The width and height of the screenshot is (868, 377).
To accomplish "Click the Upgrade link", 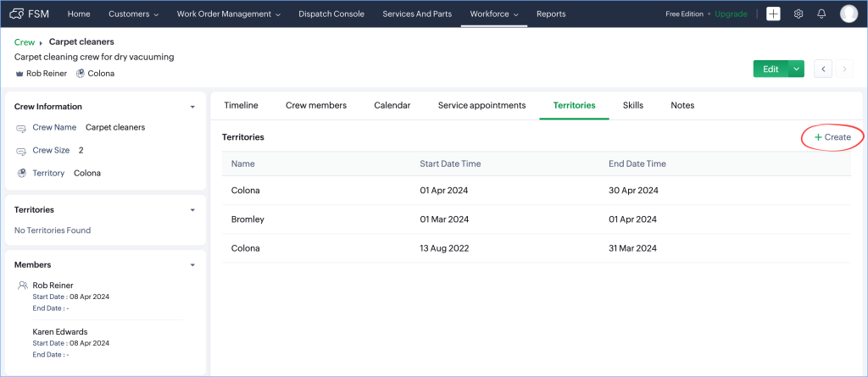I will click(731, 14).
